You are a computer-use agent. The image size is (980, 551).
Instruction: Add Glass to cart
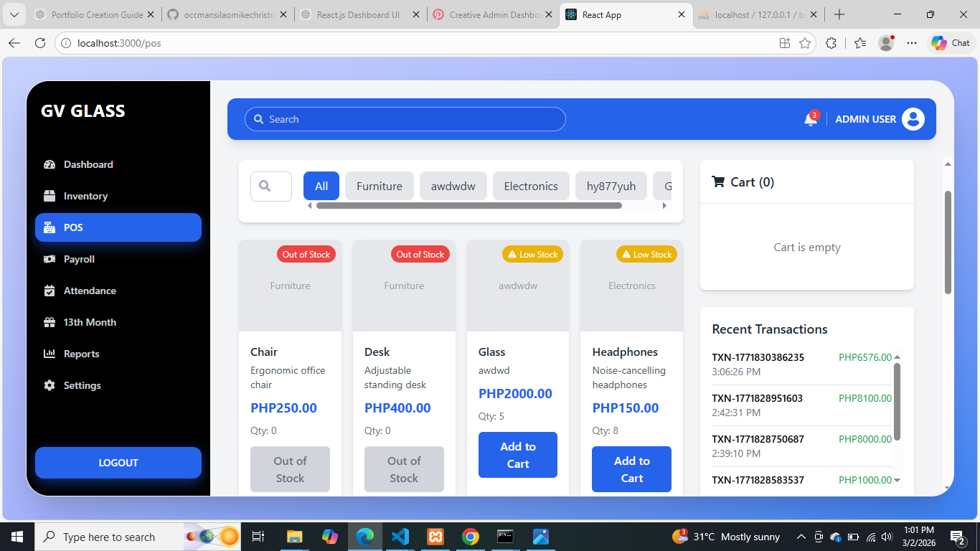(518, 455)
